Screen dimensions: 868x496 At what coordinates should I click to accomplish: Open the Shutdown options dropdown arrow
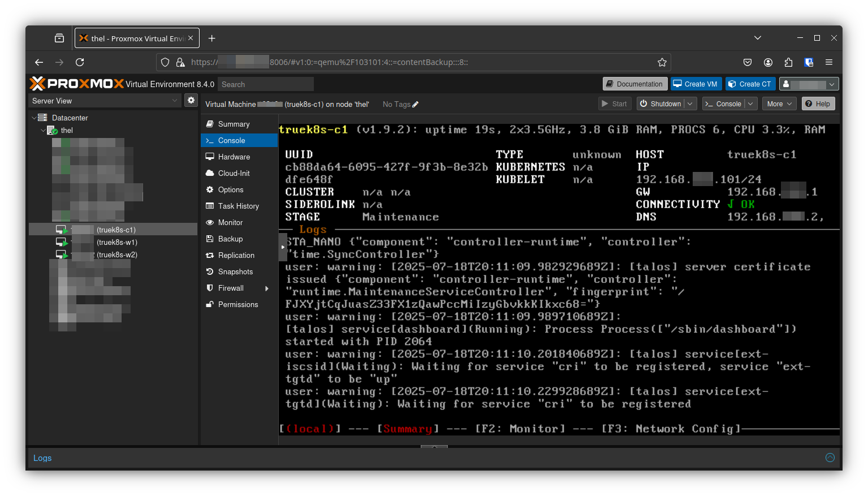[x=690, y=104]
